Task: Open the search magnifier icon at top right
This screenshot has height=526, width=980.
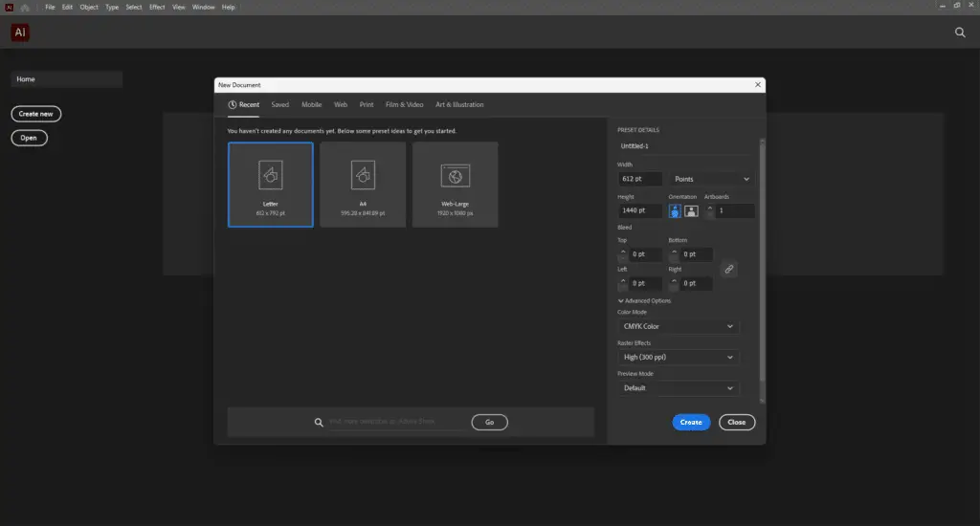Action: coord(960,33)
